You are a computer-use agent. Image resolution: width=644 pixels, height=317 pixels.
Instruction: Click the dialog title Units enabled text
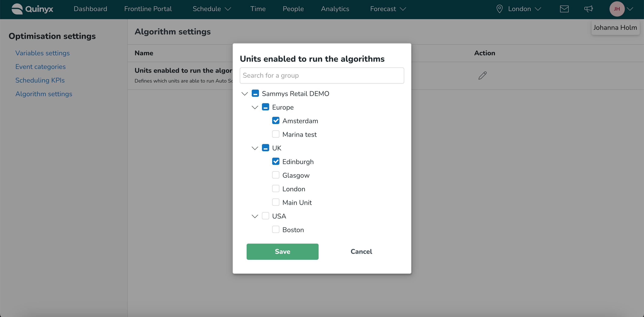(312, 59)
